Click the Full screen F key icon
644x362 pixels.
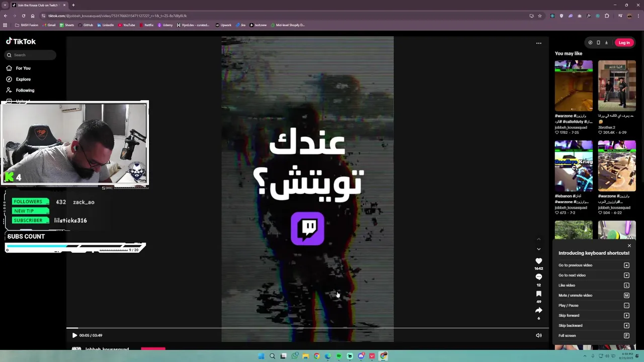click(x=626, y=335)
